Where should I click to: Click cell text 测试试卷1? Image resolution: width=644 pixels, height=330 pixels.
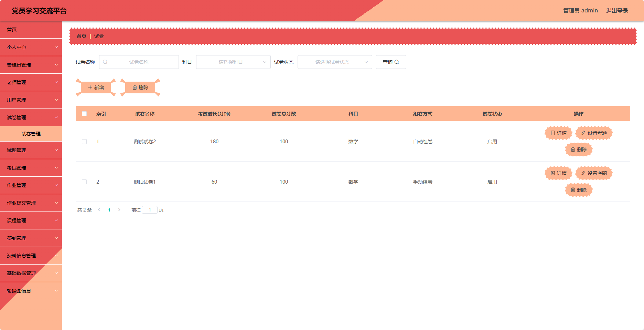[145, 182]
